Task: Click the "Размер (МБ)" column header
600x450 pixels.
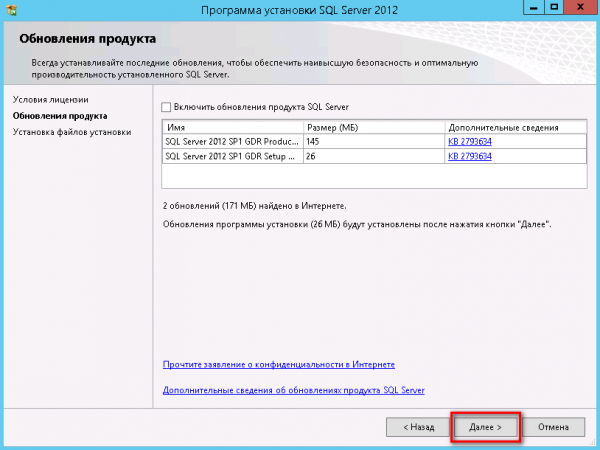Action: (x=374, y=128)
